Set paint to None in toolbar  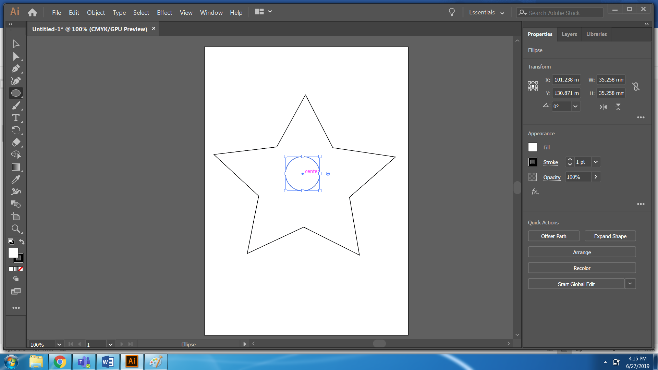pos(21,269)
